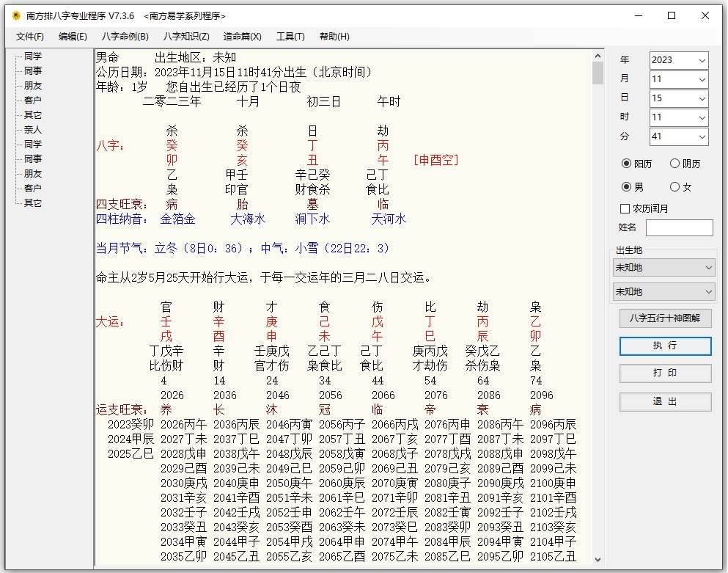The height and width of the screenshot is (573, 728).
Task: Click the vertical scrollbar thumb
Action: [x=598, y=73]
